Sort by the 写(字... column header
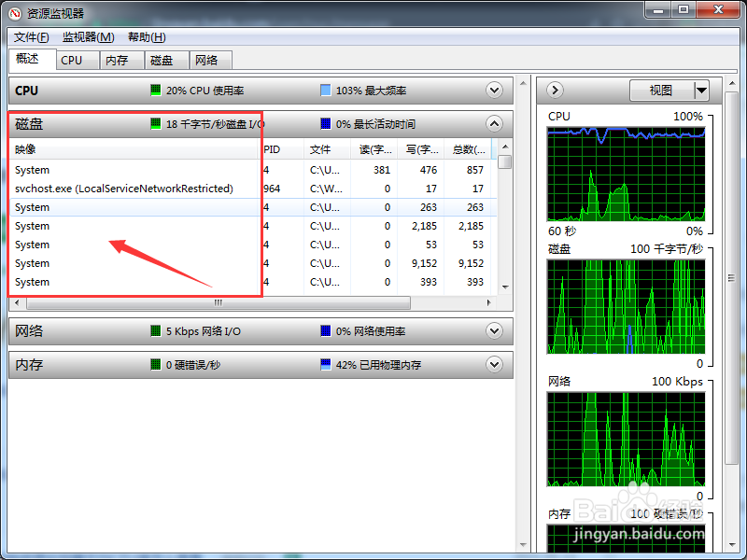 tap(421, 149)
